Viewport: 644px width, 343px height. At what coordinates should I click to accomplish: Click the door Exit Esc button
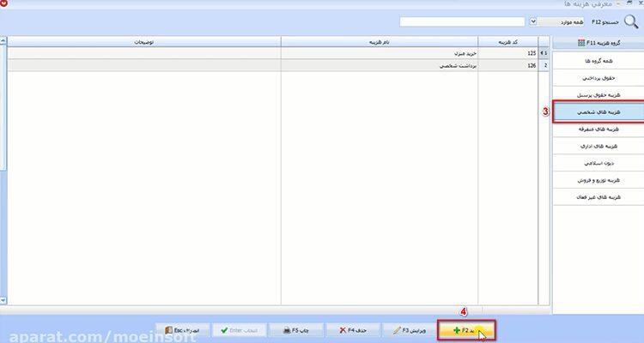(x=183, y=330)
